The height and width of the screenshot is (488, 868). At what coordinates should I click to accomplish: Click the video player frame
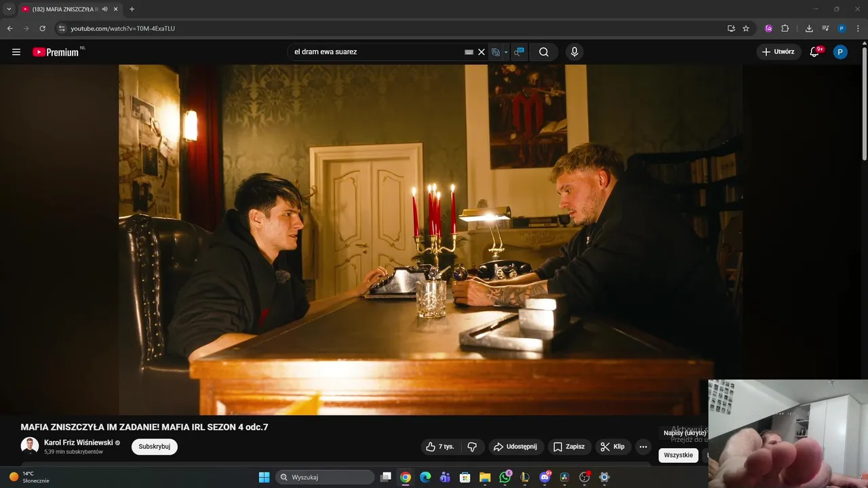[430, 240]
